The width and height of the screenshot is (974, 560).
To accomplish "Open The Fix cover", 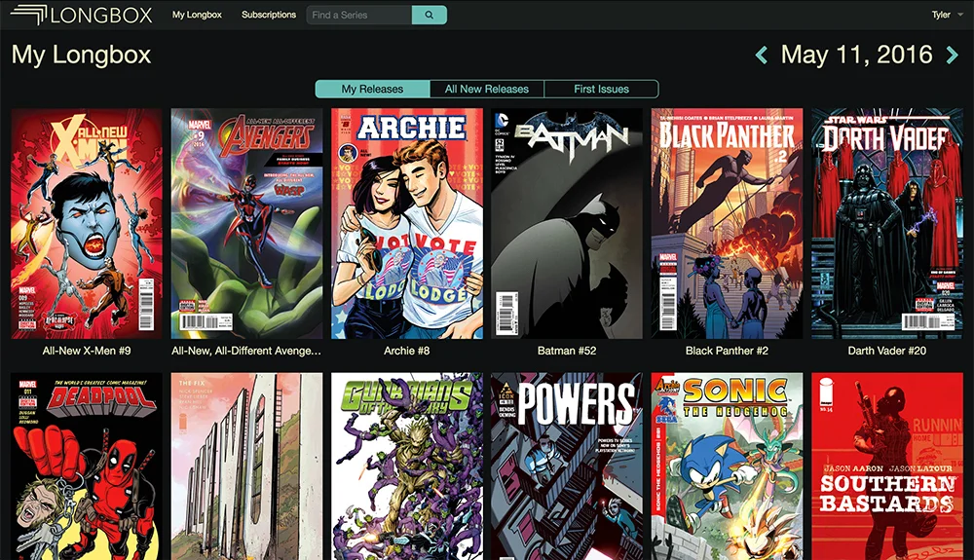I will (x=246, y=467).
